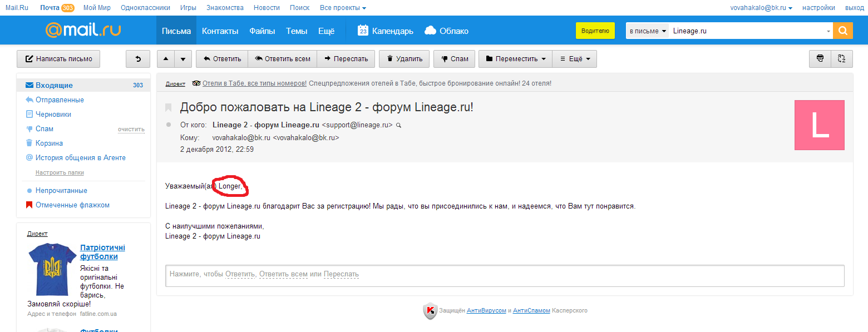The height and width of the screenshot is (332, 868).
Task: Open the vovahakalo@bk.ru account dropdown
Action: [761, 8]
